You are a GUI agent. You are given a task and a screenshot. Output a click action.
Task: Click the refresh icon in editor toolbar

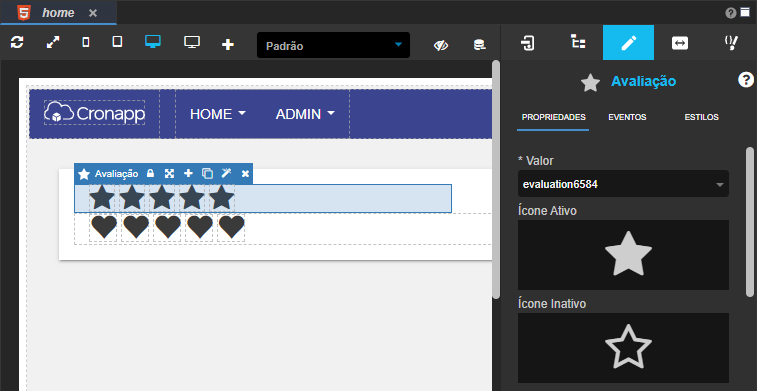pos(17,42)
